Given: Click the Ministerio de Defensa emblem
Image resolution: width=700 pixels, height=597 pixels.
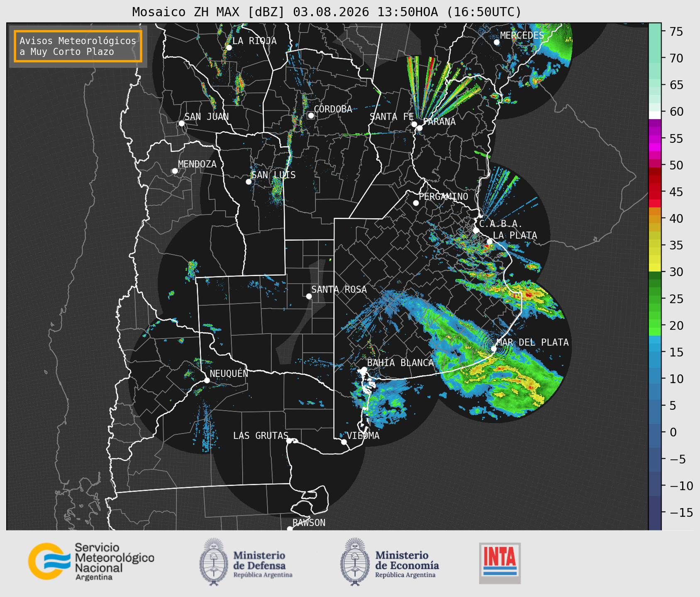Looking at the screenshot, I should pyautogui.click(x=214, y=562).
